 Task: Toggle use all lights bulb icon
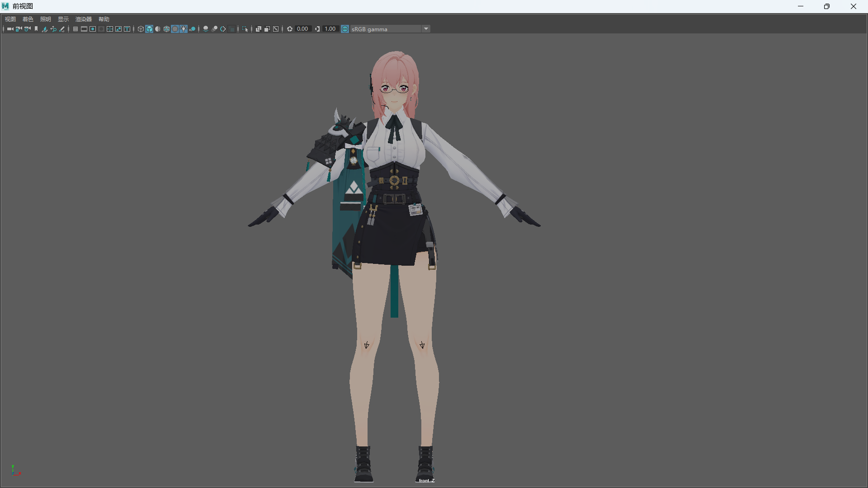[x=184, y=29]
